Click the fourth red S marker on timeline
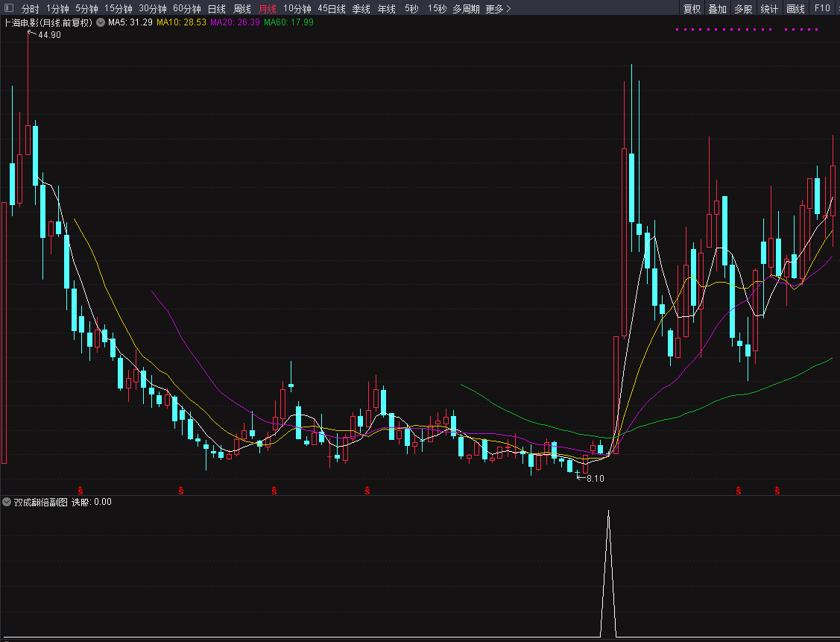840x642 pixels. [367, 491]
